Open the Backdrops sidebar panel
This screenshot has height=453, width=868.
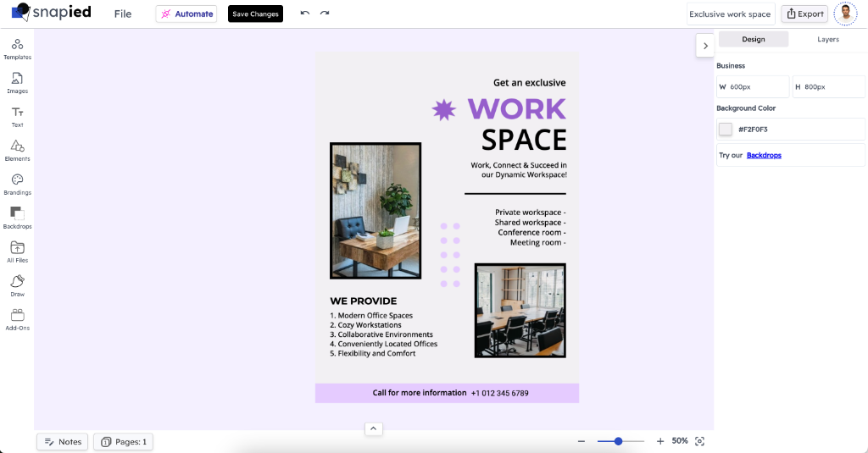click(17, 218)
